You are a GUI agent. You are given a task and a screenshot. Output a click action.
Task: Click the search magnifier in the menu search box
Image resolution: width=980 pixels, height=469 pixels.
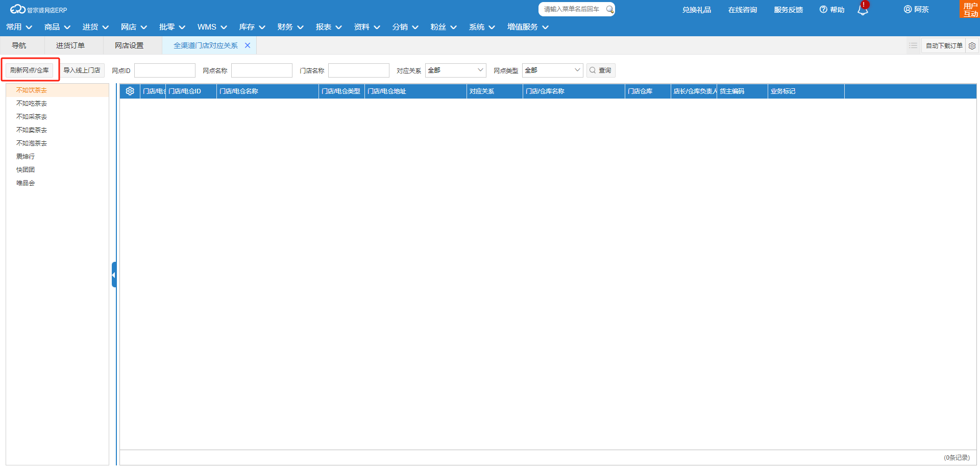point(609,9)
